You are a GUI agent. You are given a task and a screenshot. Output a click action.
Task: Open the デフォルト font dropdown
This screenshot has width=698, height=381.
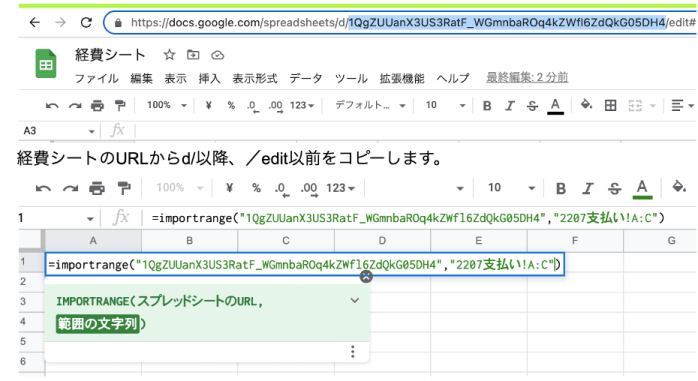[370, 105]
